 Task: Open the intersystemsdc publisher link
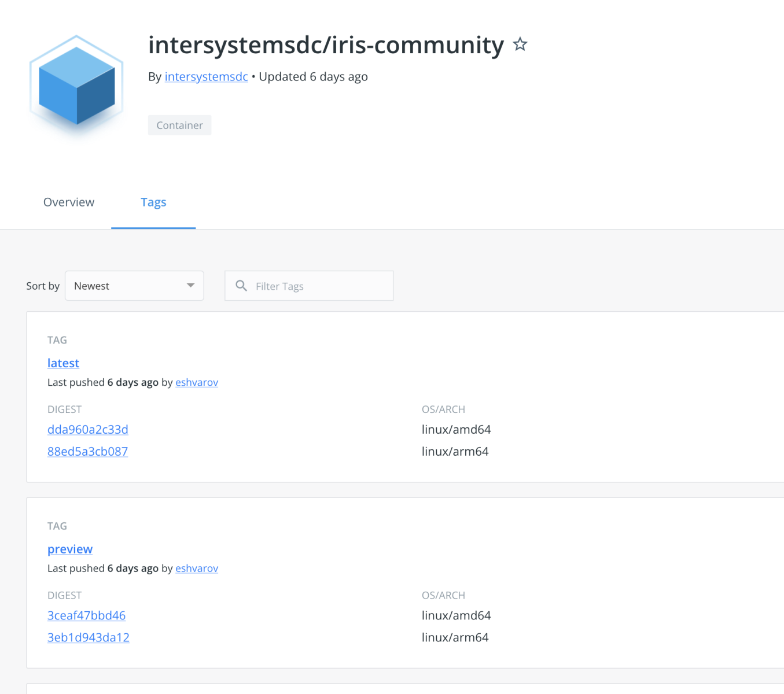coord(206,76)
